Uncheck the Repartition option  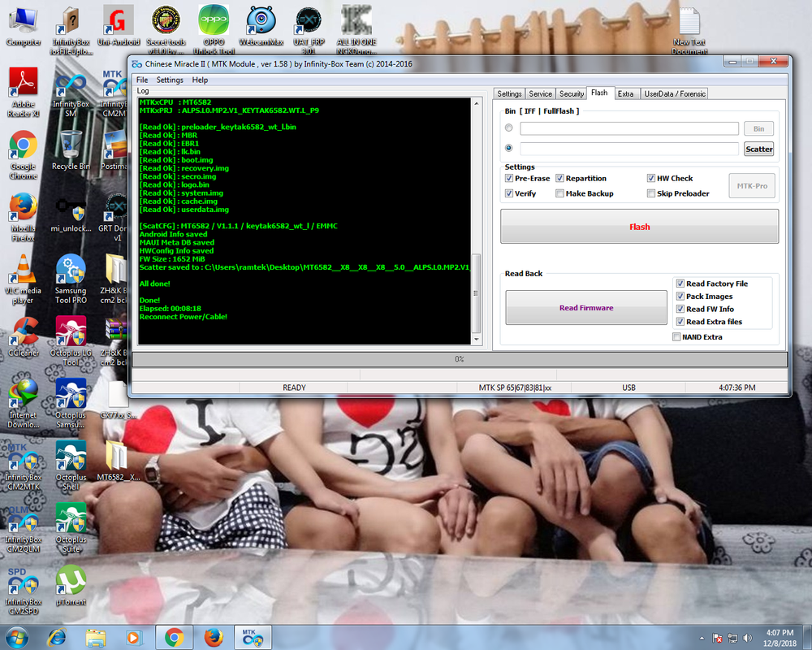[x=559, y=178]
